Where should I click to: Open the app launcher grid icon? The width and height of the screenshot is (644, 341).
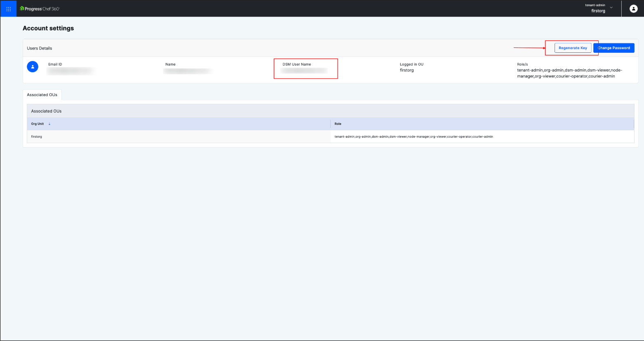coord(9,9)
